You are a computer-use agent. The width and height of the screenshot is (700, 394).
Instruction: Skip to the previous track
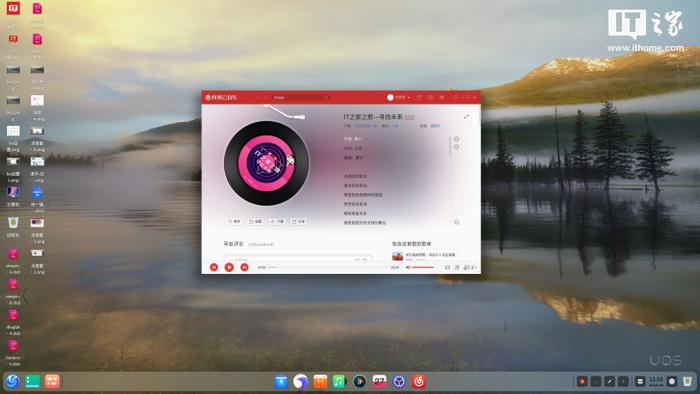pos(214,267)
